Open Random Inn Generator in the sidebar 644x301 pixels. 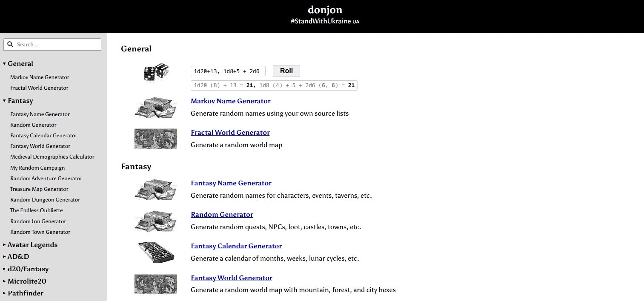pyautogui.click(x=38, y=221)
